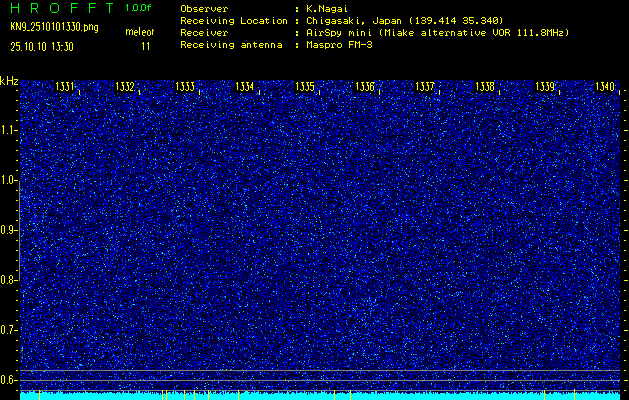
Task: Click the meteor count value 11
Action: coord(146,46)
